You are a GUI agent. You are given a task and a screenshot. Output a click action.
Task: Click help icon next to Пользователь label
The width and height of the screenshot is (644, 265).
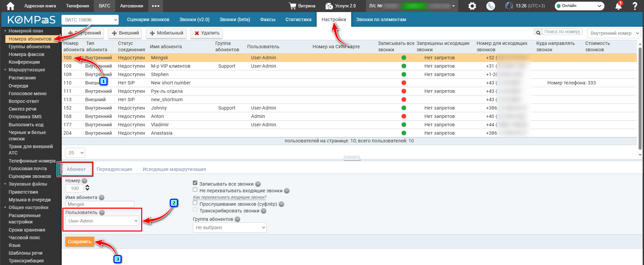[x=102, y=212]
